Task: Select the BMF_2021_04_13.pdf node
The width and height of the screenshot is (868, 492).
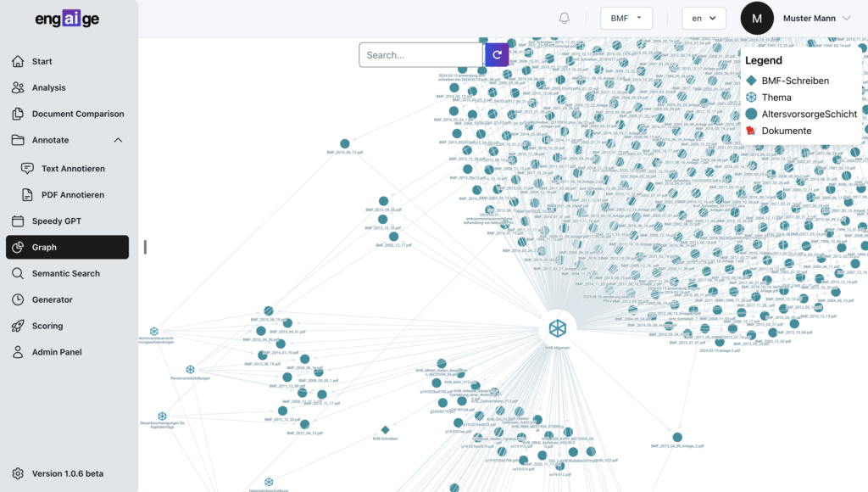Action: (x=305, y=424)
